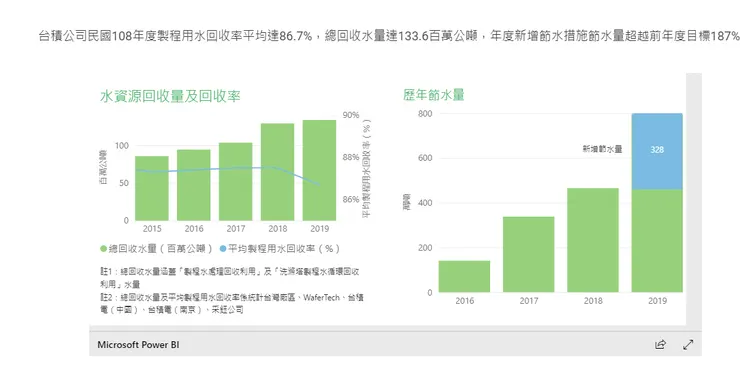This screenshot has width=740, height=372.
Task: Click the 平均製程用水回收率 vertical axis title
Action: click(366, 168)
